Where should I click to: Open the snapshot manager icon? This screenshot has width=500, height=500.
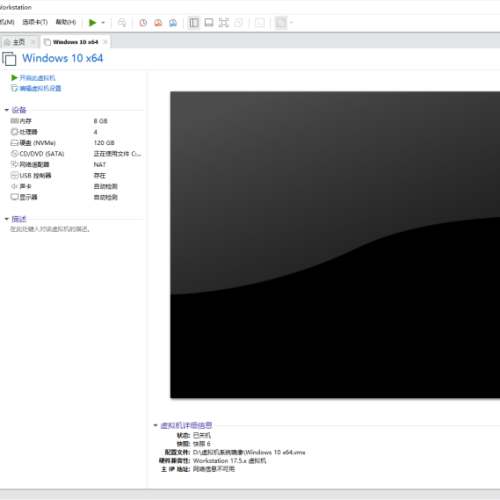[x=173, y=23]
